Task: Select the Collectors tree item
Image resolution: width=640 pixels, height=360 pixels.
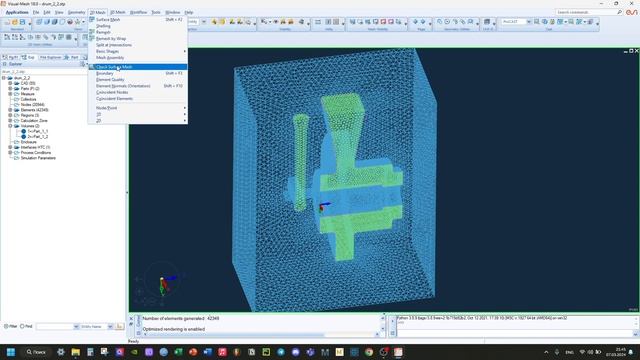Action: pos(28,99)
